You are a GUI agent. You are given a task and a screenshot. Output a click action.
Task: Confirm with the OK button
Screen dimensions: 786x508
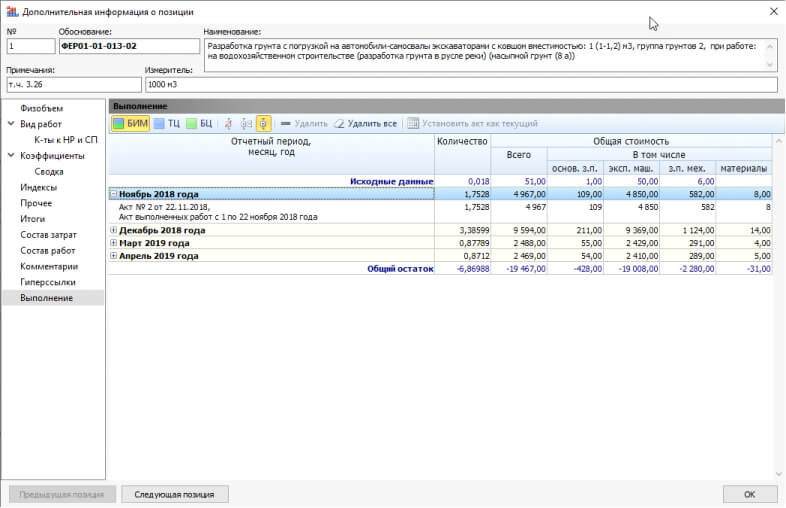(x=750, y=494)
